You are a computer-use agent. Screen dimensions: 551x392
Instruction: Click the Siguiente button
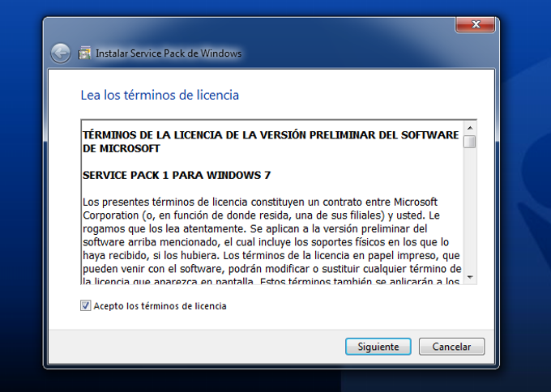(378, 347)
